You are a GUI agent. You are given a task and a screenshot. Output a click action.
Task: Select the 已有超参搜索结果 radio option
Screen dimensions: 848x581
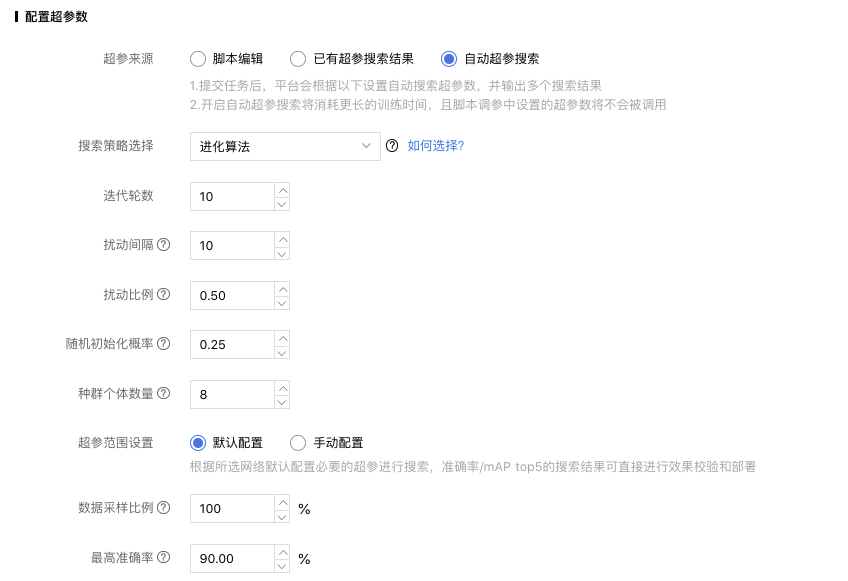coord(298,58)
